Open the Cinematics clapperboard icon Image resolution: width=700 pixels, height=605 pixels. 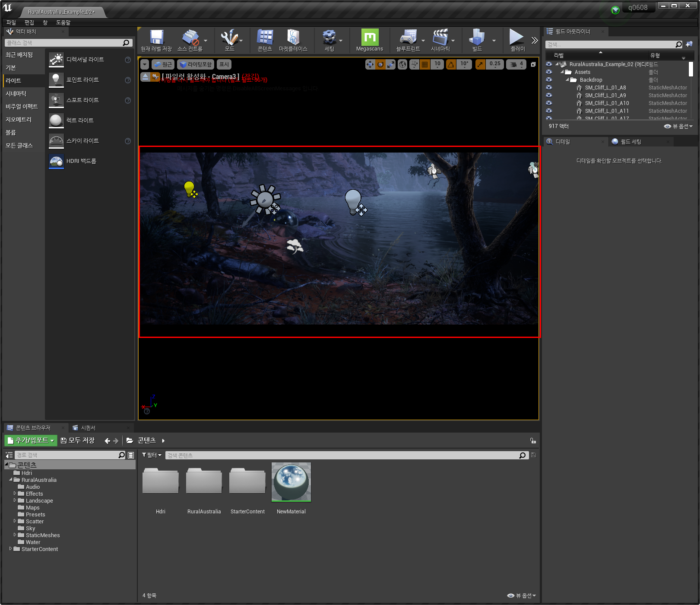click(x=440, y=38)
